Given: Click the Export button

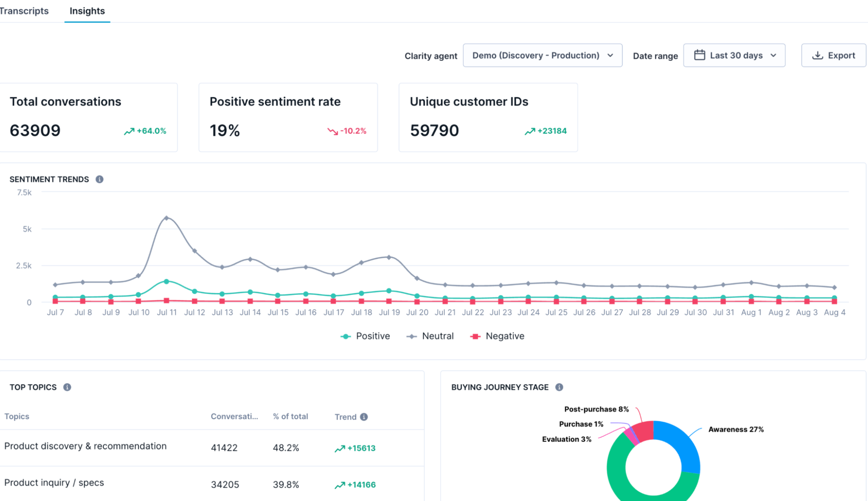Looking at the screenshot, I should pos(833,56).
